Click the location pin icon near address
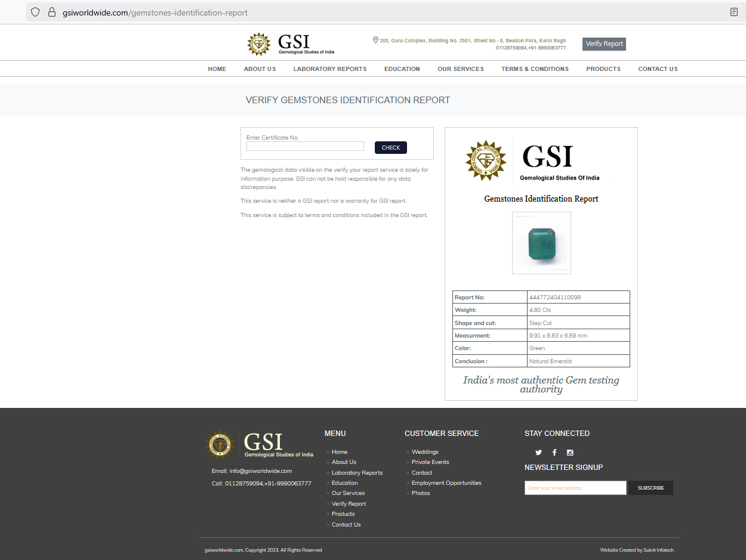 pyautogui.click(x=375, y=40)
